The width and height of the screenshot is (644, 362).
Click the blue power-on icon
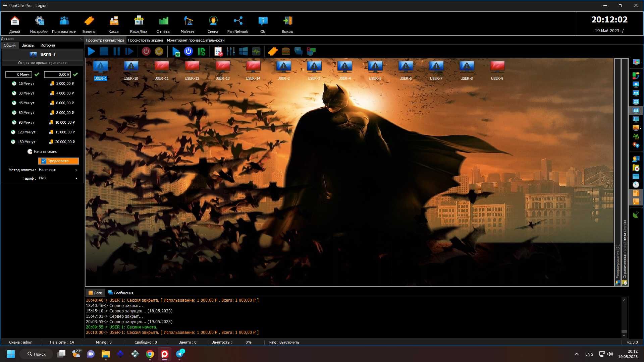[x=189, y=51]
